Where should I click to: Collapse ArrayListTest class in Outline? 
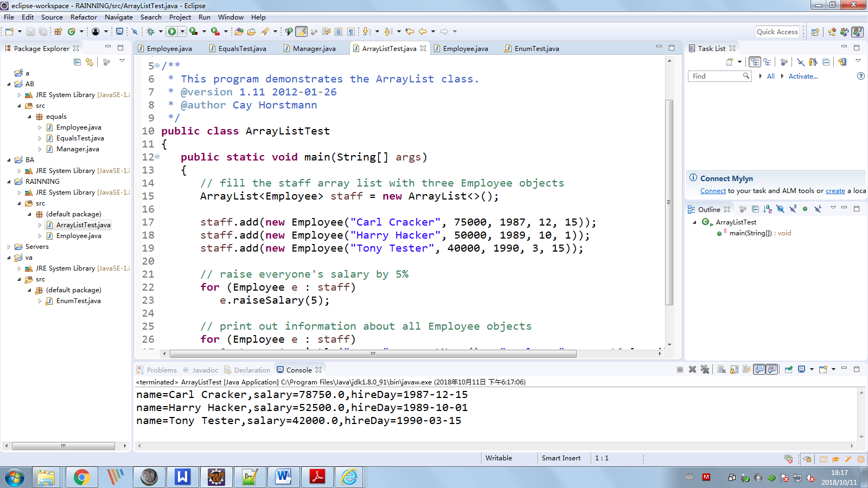[x=694, y=222]
